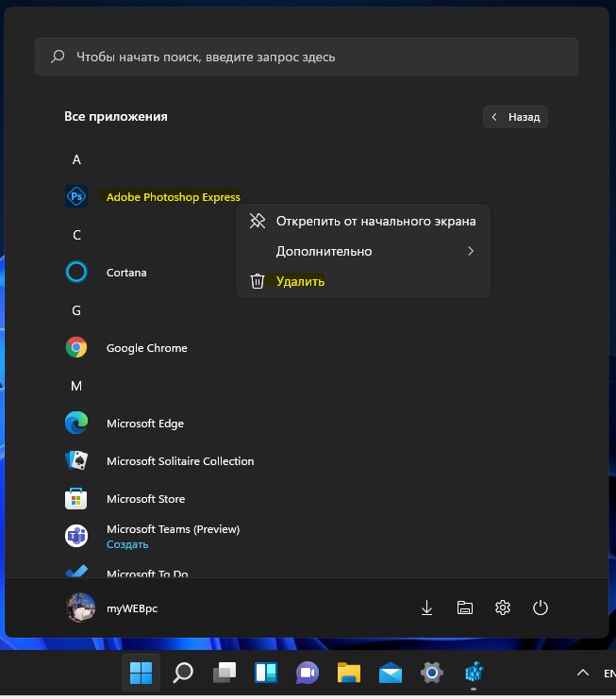Open Mail app from the taskbar

390,673
